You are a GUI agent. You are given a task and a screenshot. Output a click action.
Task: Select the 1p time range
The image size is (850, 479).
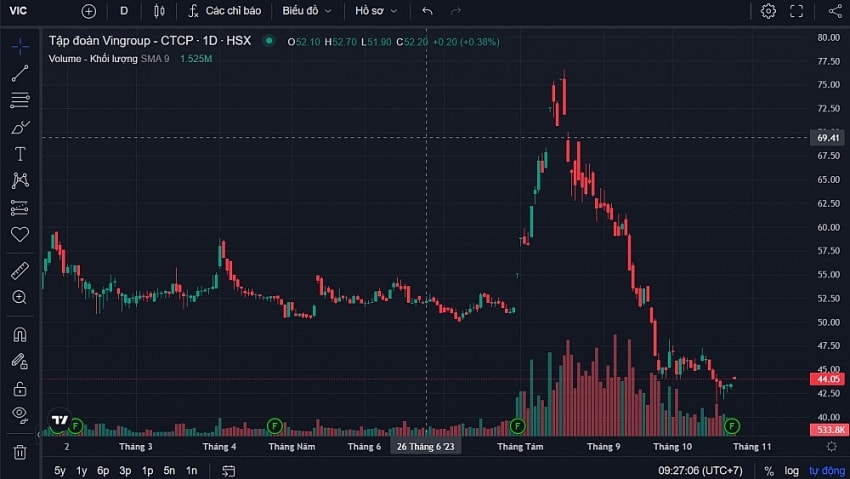[147, 470]
